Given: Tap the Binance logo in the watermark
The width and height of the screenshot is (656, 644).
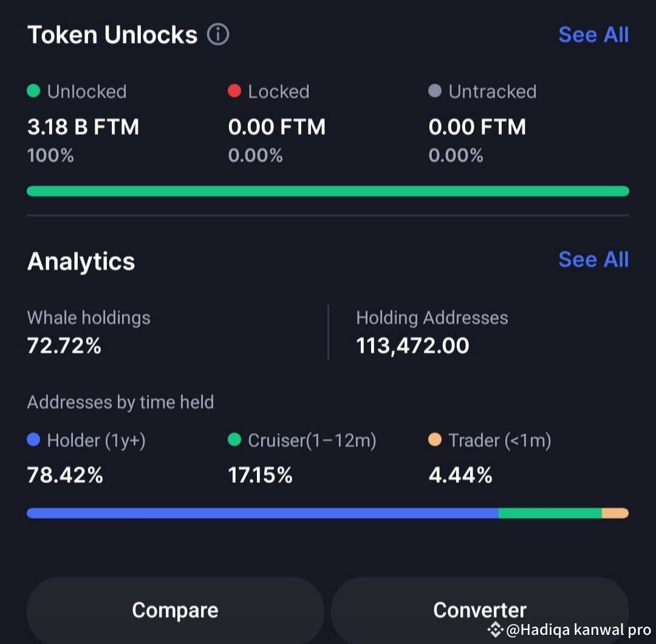Looking at the screenshot, I should coord(496,629).
